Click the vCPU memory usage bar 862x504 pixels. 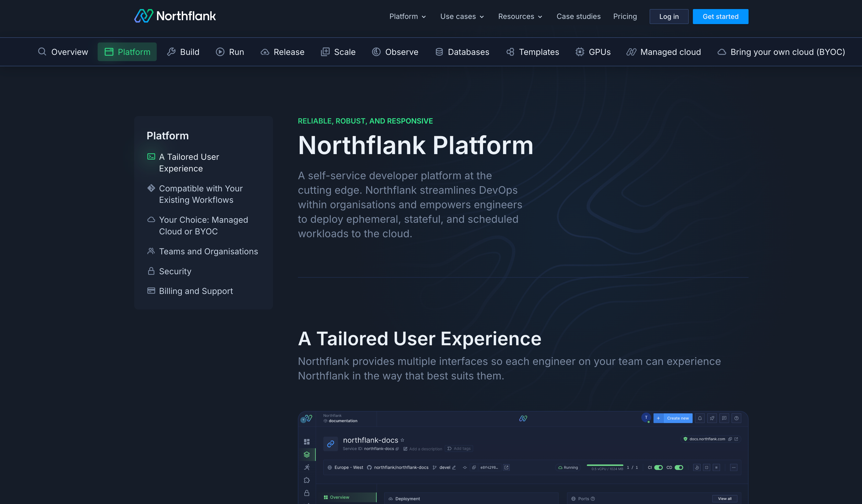click(x=605, y=466)
